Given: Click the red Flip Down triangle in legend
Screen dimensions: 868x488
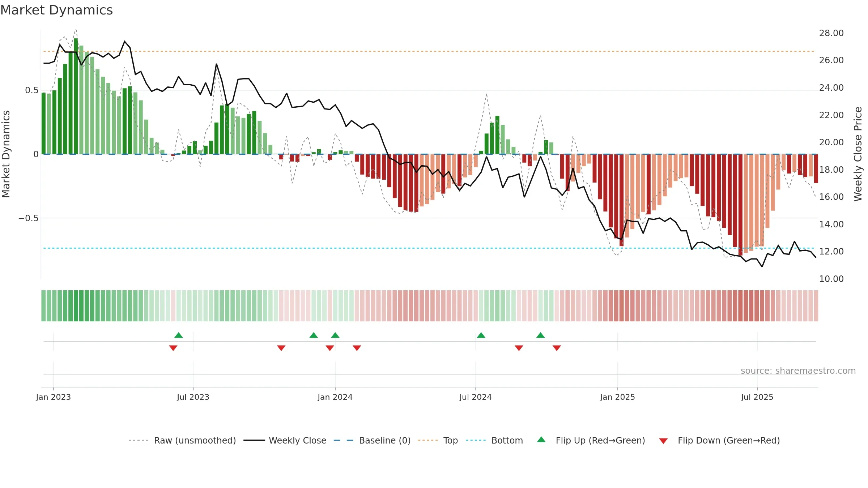Looking at the screenshot, I should (663, 441).
